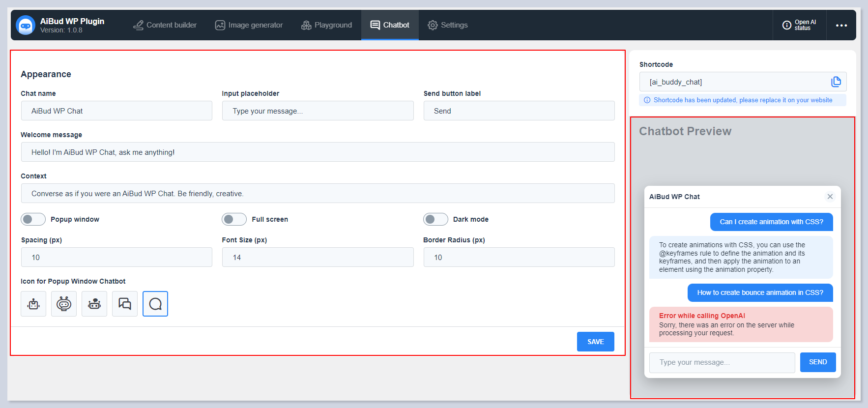
Task: Click the Welcome message field
Action: [318, 152]
